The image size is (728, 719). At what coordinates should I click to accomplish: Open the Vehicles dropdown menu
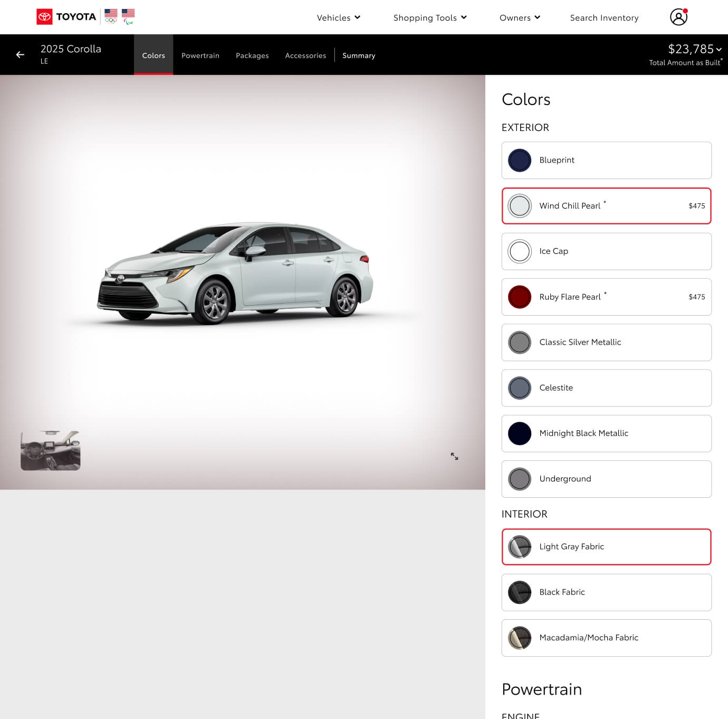tap(338, 17)
